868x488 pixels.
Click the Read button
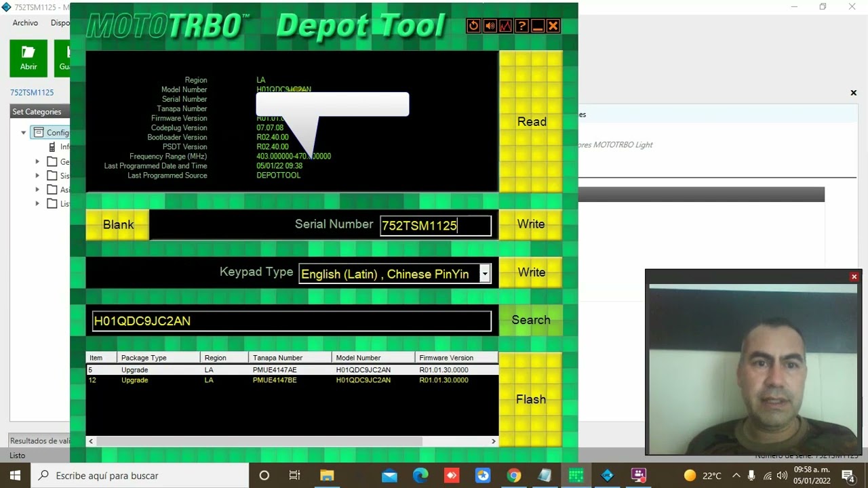(532, 122)
